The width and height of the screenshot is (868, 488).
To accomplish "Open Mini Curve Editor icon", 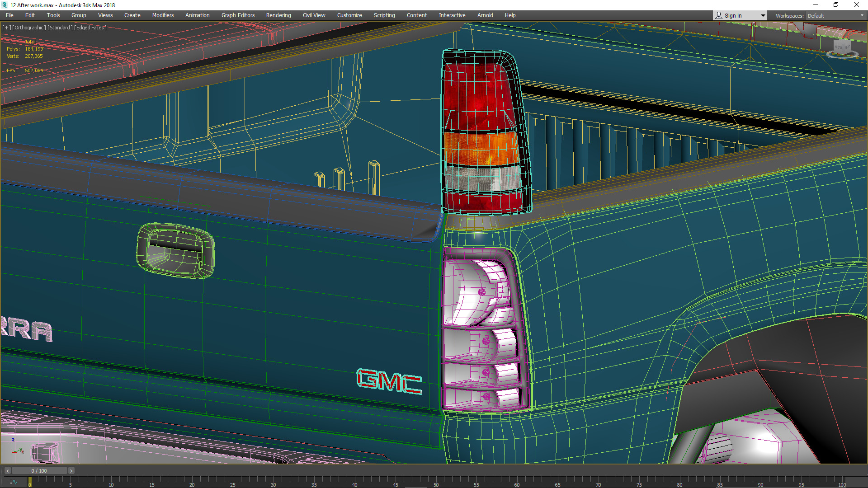I will [x=13, y=482].
